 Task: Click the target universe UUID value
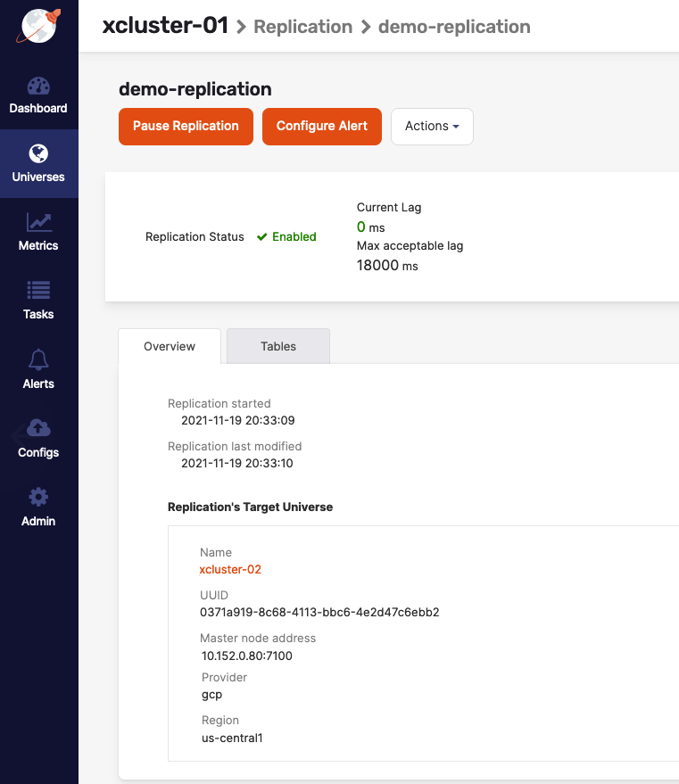(x=319, y=613)
